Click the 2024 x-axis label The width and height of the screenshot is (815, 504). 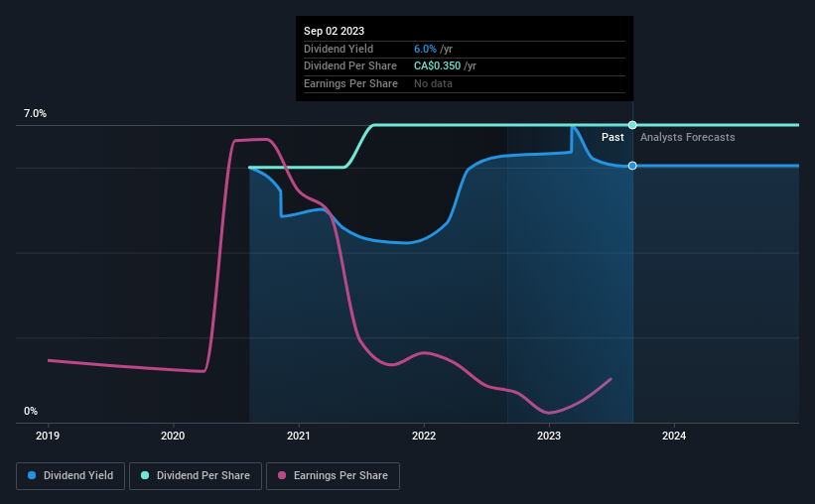674,436
